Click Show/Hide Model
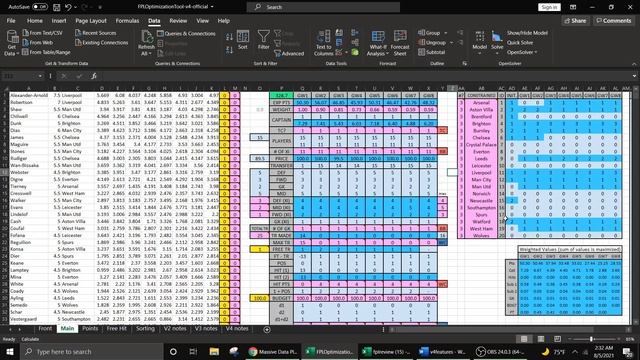The width and height of the screenshot is (640, 360). coord(527,33)
